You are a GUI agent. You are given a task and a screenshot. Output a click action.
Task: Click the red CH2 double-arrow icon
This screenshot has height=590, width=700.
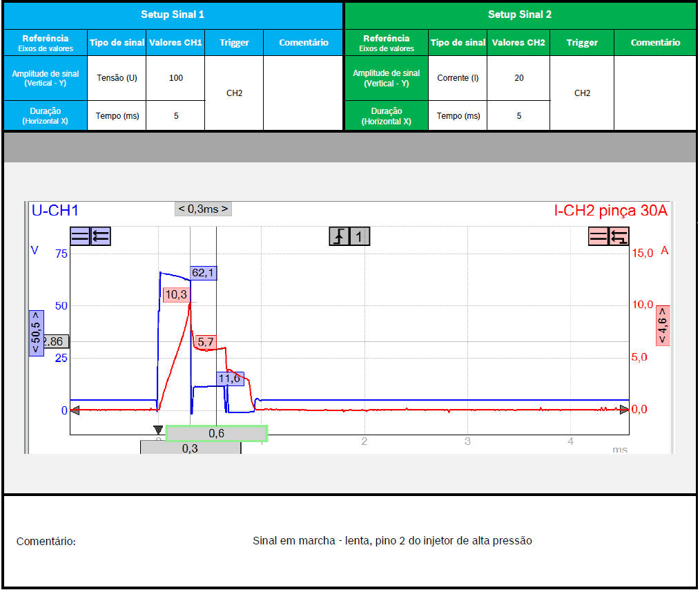pyautogui.click(x=619, y=236)
